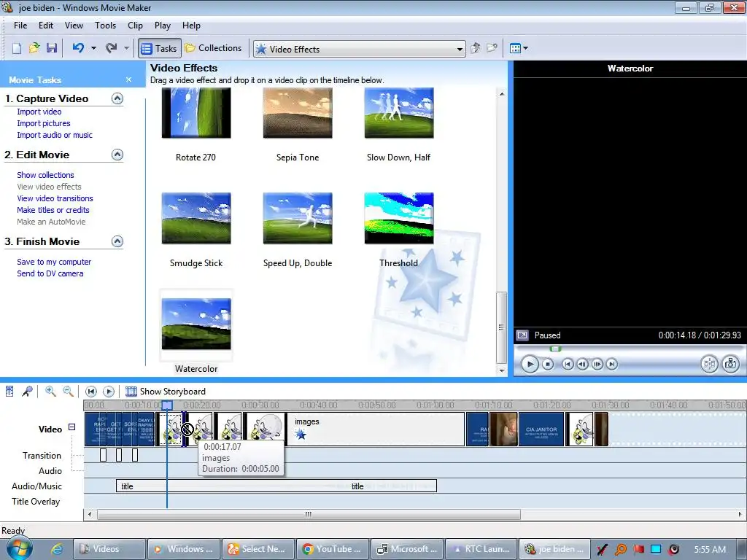The image size is (747, 560).
Task: Click Make titles or credits link
Action: [x=53, y=210]
